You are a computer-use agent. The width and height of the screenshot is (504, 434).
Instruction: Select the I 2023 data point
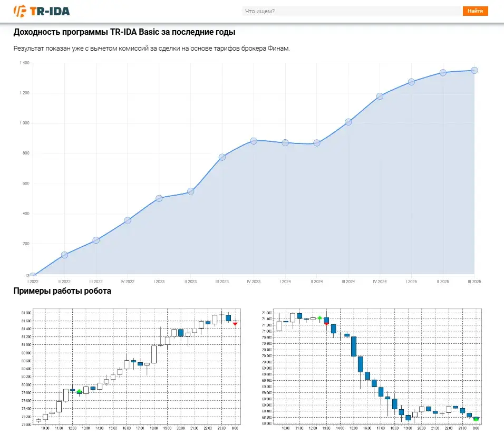click(x=159, y=198)
